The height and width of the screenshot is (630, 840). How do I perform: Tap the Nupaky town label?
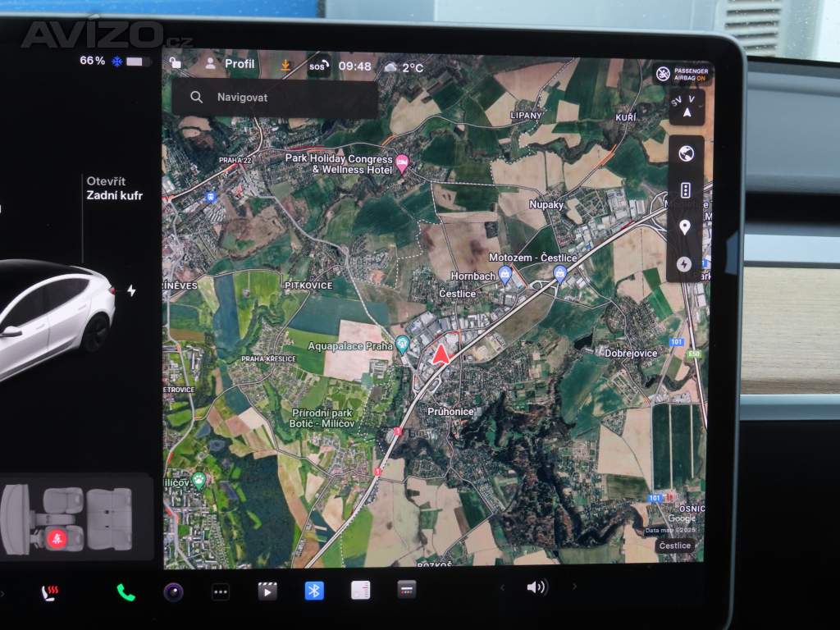pyautogui.click(x=546, y=204)
